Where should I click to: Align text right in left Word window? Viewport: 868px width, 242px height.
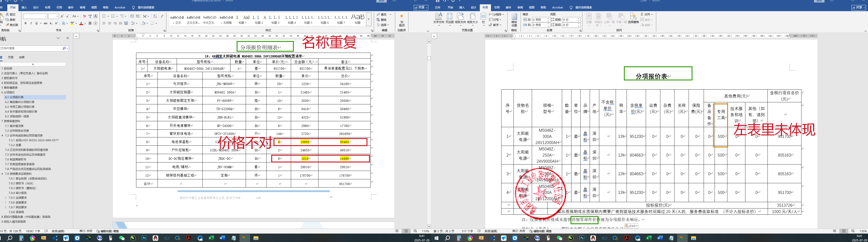click(x=115, y=23)
